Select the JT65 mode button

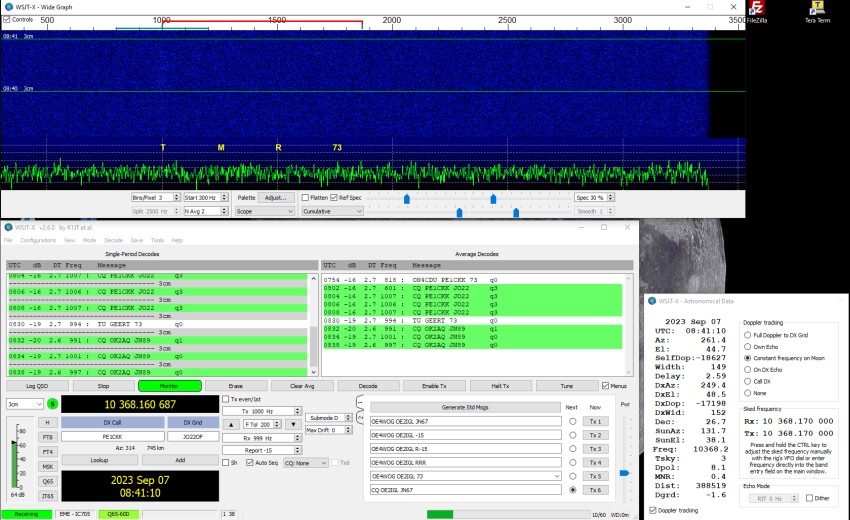(47, 495)
